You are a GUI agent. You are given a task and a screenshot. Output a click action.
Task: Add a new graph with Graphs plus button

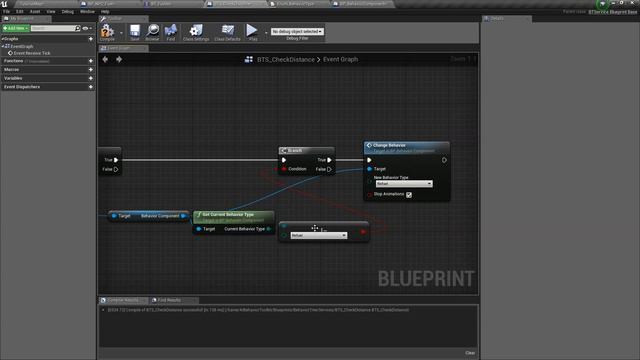[91, 39]
